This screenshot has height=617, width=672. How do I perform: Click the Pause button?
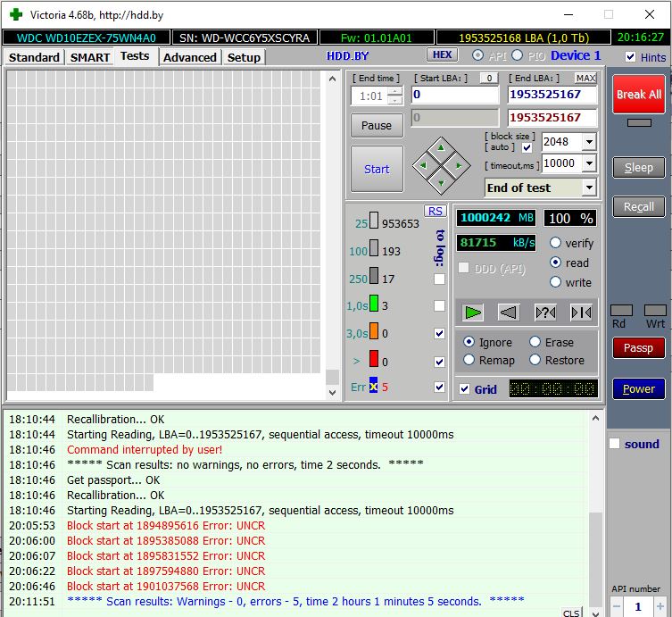(377, 125)
